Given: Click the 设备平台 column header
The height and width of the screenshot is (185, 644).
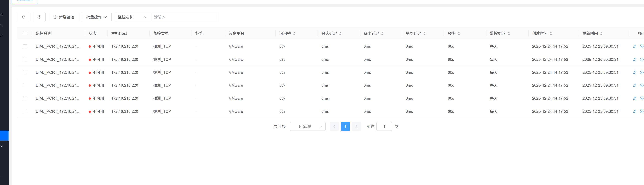Looking at the screenshot, I should pos(236,33).
